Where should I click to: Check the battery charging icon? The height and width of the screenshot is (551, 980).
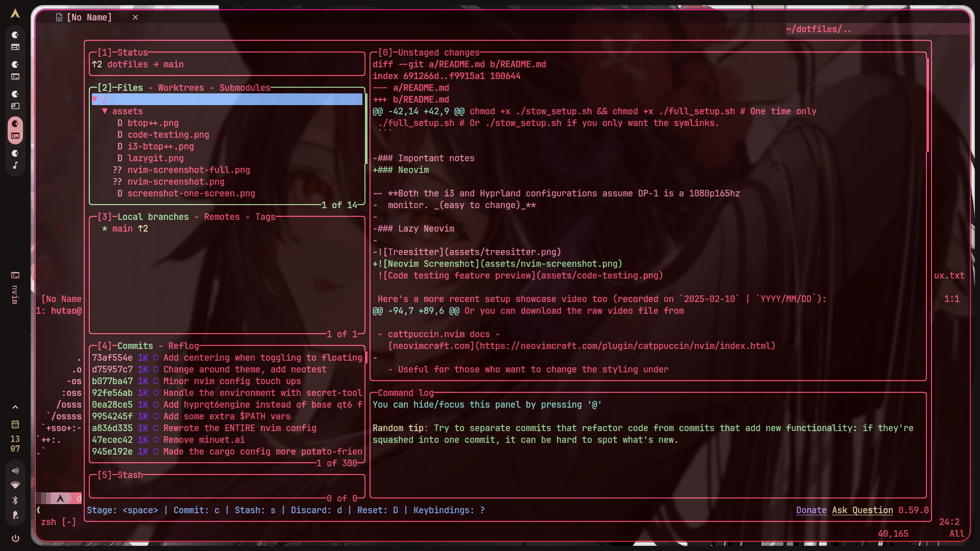coord(15,515)
